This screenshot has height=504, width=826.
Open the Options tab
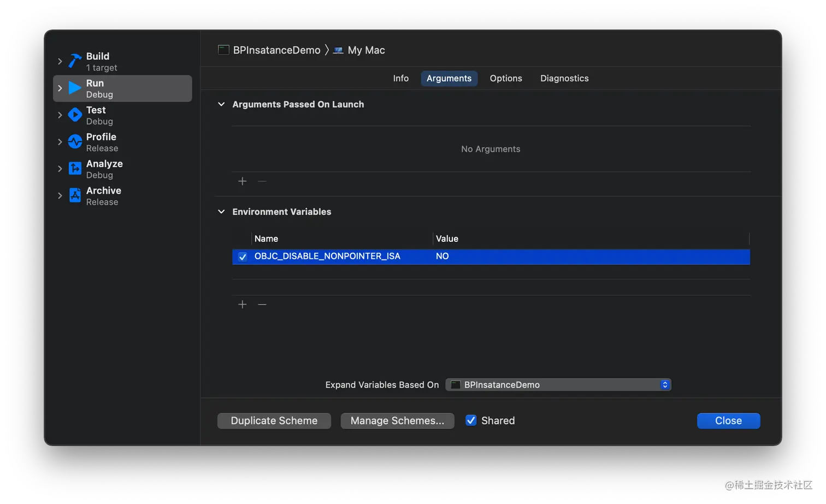(506, 78)
